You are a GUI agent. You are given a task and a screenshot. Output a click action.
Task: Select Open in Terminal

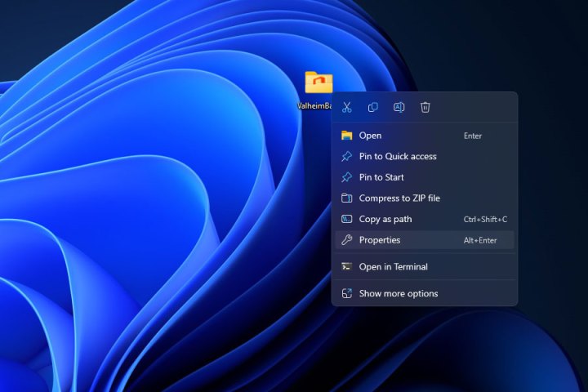pos(393,266)
